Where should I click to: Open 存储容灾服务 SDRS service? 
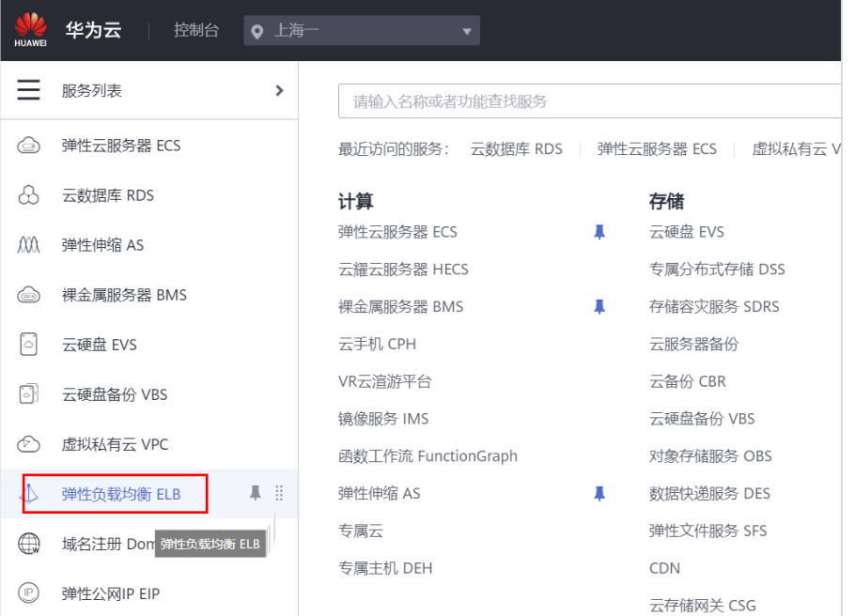pos(714,306)
